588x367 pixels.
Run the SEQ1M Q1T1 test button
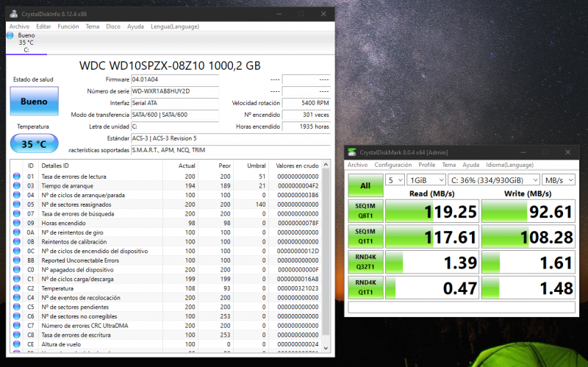point(365,236)
